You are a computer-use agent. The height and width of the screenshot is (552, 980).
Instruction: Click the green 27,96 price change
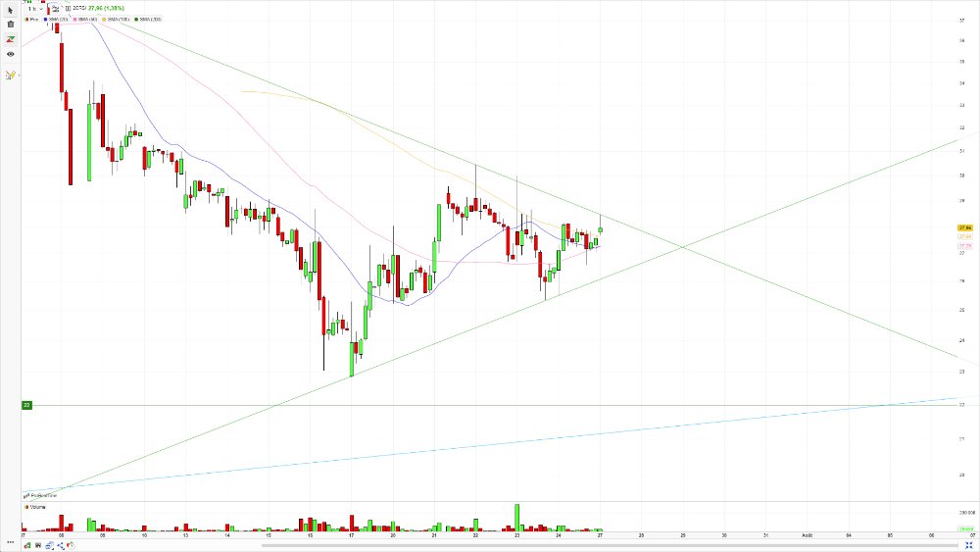tap(106, 8)
